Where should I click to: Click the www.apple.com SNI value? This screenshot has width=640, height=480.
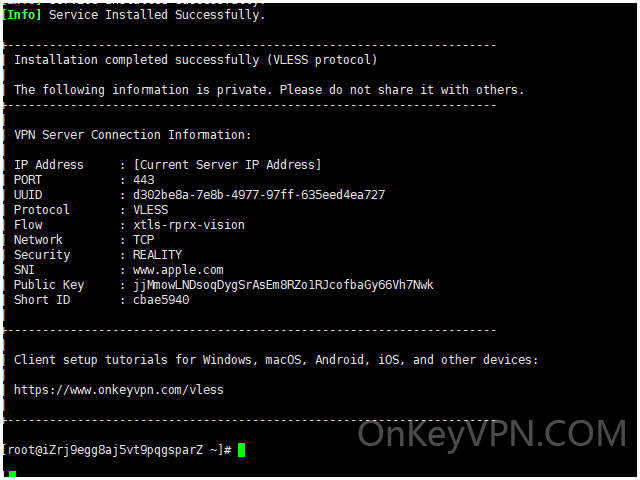coord(178,270)
